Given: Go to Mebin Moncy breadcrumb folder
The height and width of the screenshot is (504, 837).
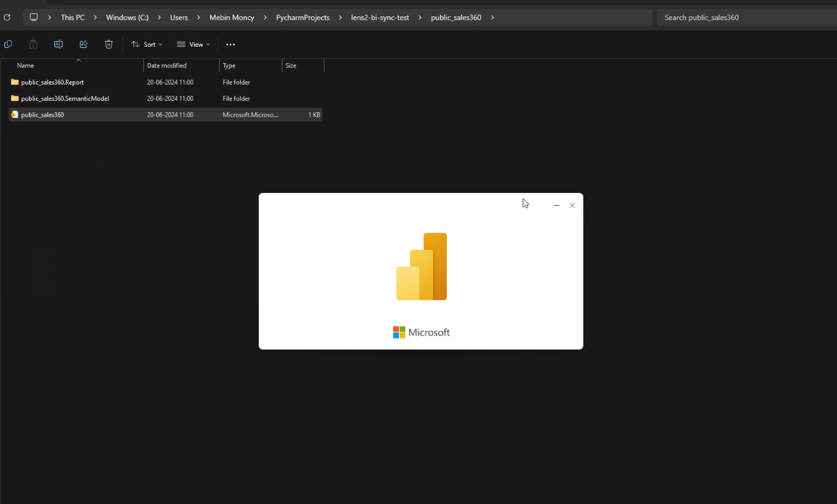Looking at the screenshot, I should [x=232, y=18].
